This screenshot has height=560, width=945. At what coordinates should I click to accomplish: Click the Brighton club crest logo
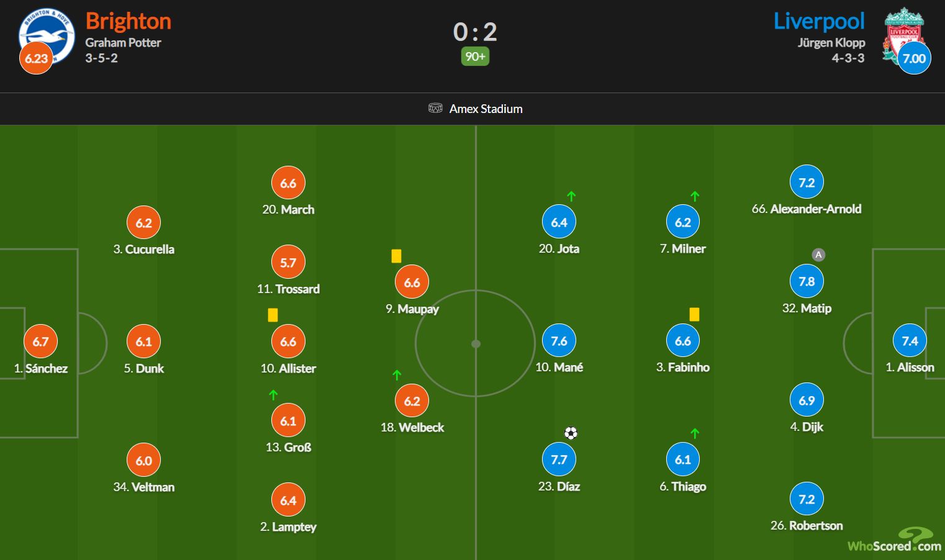(47, 36)
